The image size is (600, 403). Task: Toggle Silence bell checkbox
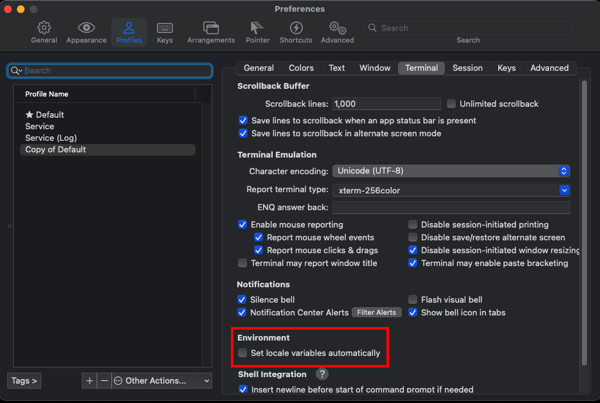coord(242,299)
